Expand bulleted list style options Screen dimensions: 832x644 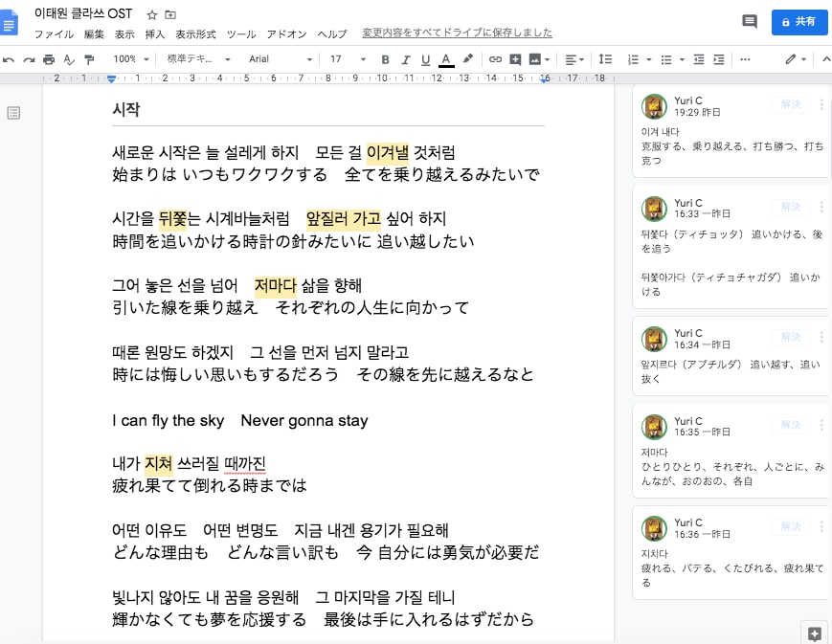point(682,60)
